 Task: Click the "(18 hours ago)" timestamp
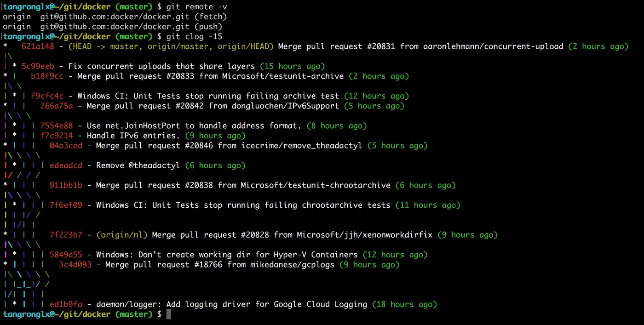click(x=404, y=304)
